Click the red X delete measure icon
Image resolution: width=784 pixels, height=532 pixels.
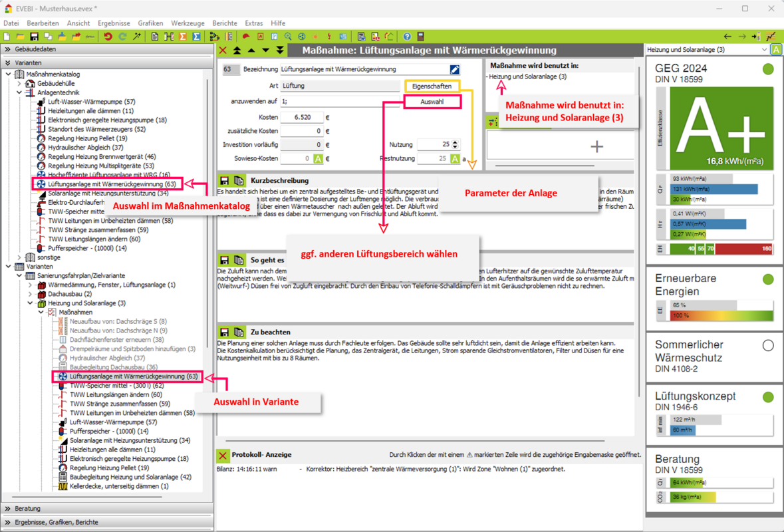tap(223, 51)
